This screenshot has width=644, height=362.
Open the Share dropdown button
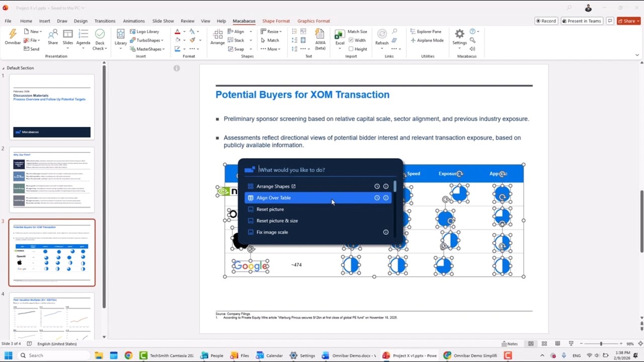[x=629, y=21]
